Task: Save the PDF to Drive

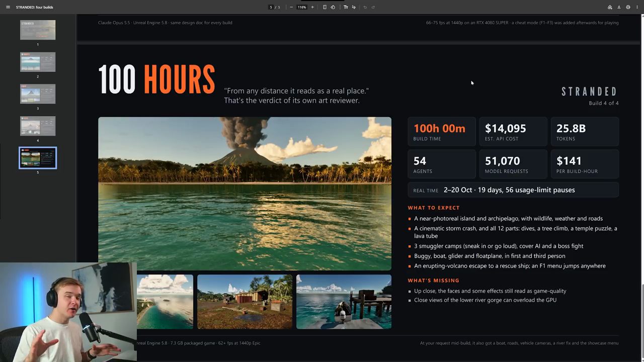Action: (610, 7)
